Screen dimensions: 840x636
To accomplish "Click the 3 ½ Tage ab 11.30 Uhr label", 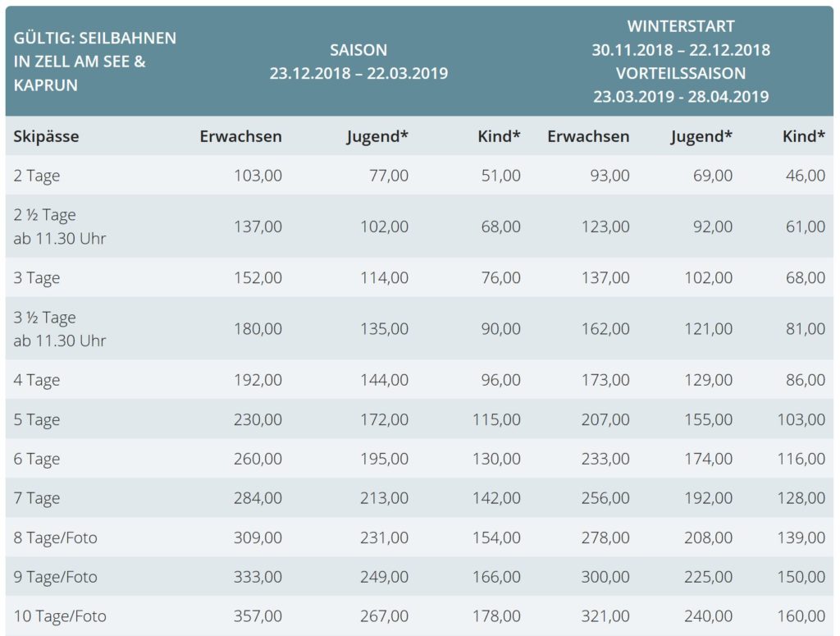I will pyautogui.click(x=59, y=329).
